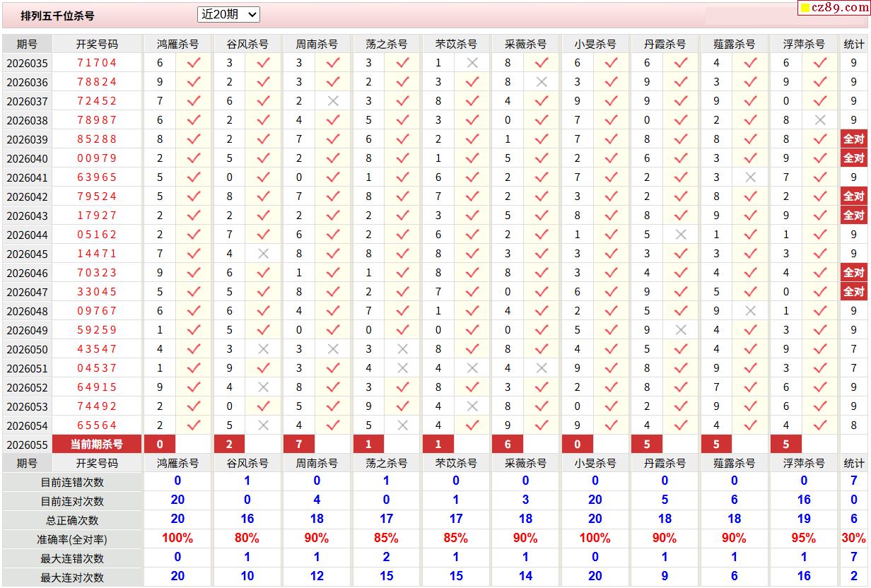
Task: Click the 30% all-correct rate value
Action: click(854, 539)
